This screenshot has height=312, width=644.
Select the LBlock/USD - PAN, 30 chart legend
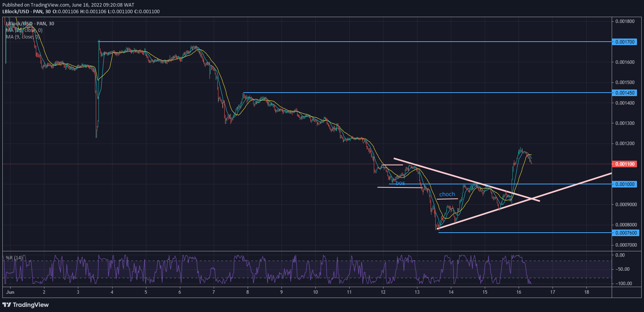30,24
